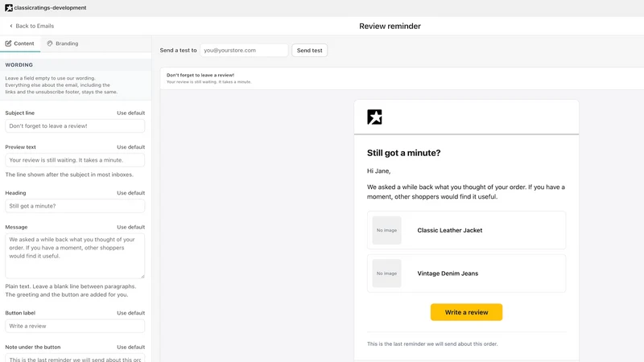644x362 pixels.
Task: Focus the Note under the button field
Action: point(75,358)
